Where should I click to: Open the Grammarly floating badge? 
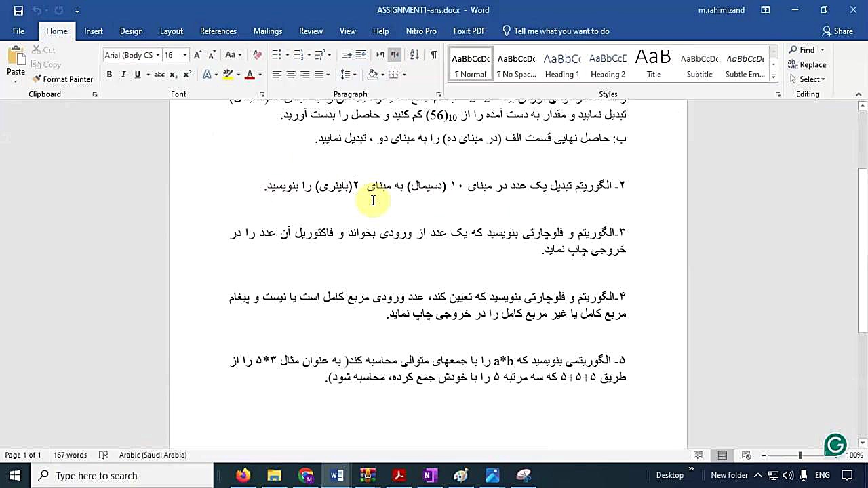(x=835, y=445)
